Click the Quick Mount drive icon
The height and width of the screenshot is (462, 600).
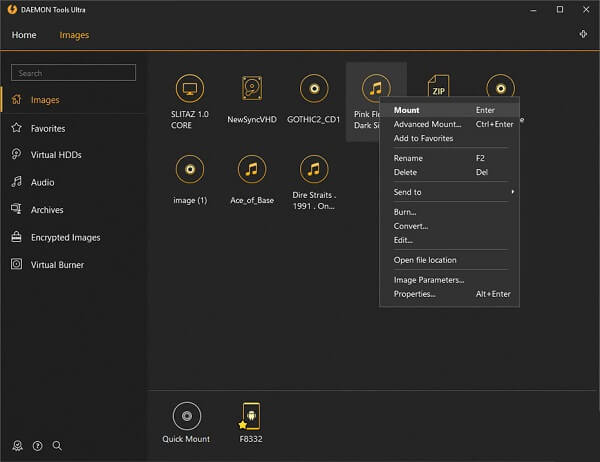coord(187,416)
